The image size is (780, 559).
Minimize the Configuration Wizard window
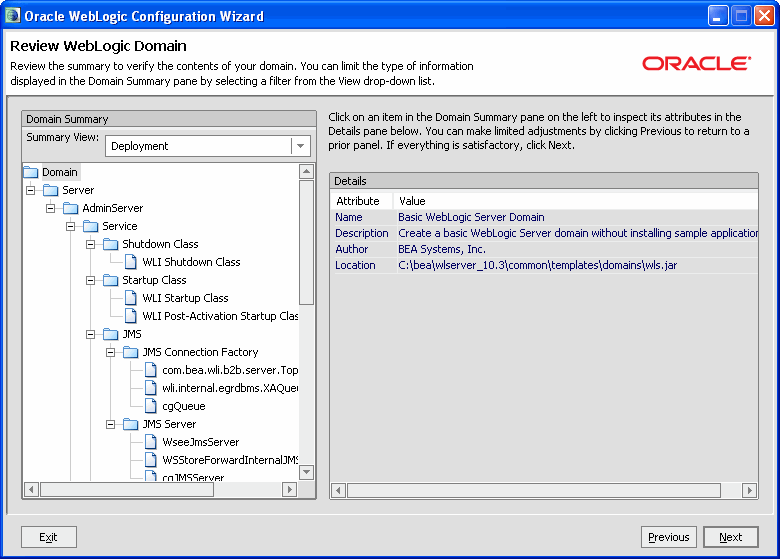click(x=717, y=16)
